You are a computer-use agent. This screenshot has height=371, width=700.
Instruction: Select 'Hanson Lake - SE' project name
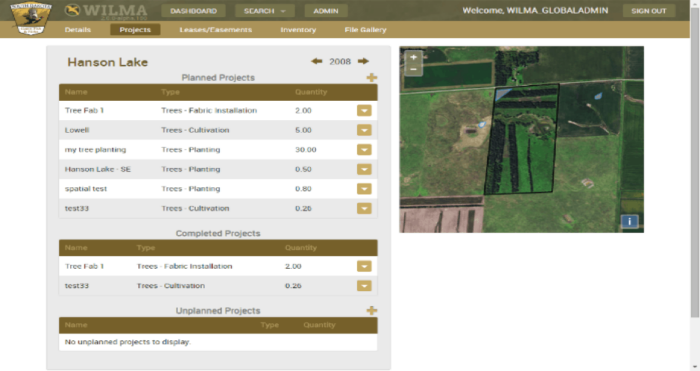coord(98,169)
